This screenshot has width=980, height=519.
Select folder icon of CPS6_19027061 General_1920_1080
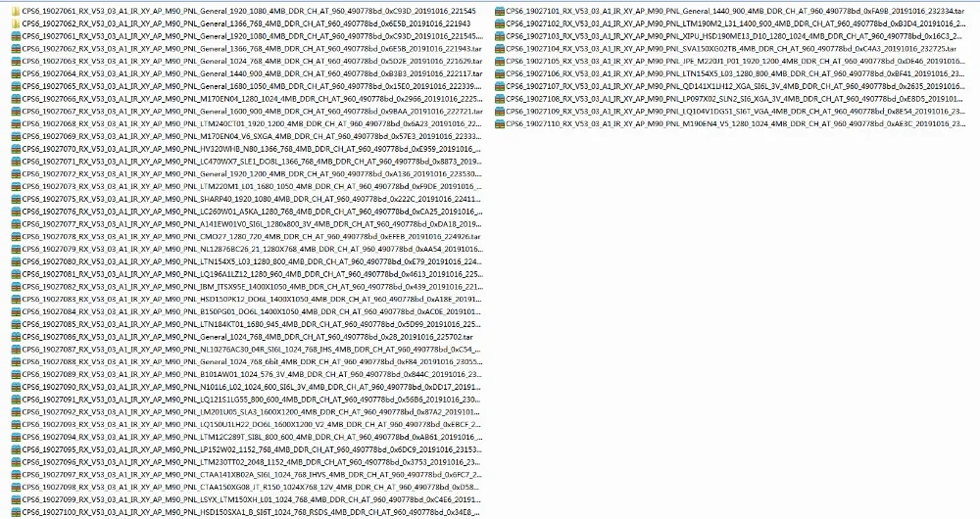point(17,11)
